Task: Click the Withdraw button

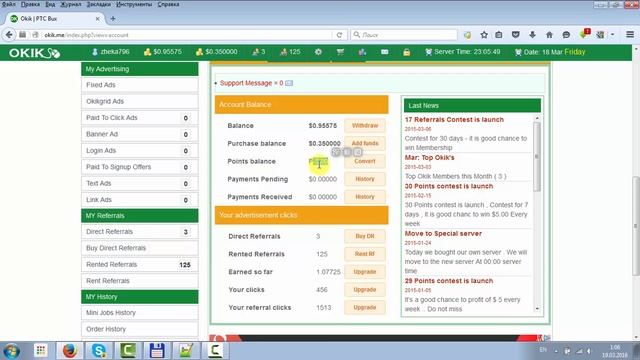Action: point(365,126)
